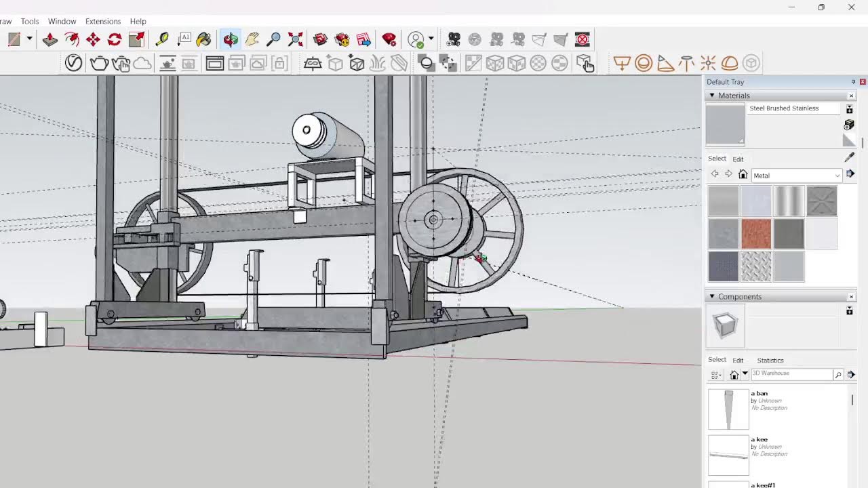Search the 3D Warehouse magnifier button
Image resolution: width=868 pixels, height=488 pixels.
click(x=838, y=374)
